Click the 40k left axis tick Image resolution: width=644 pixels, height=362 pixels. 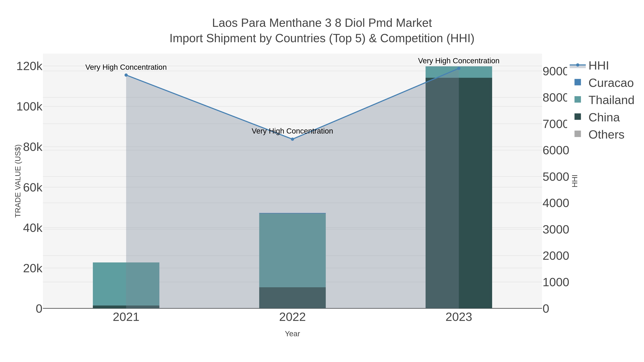coord(33,228)
